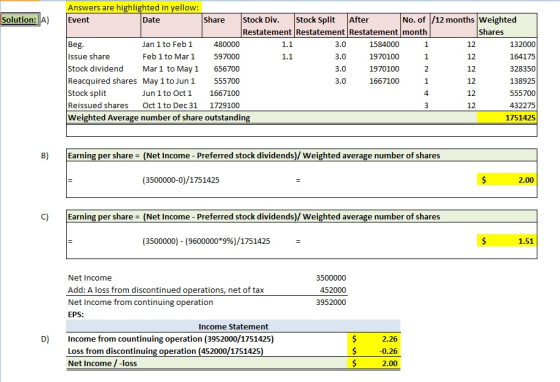This screenshot has width=560, height=382.
Task: Select 'Loss from discontinuing operation' row
Action: [x=165, y=351]
